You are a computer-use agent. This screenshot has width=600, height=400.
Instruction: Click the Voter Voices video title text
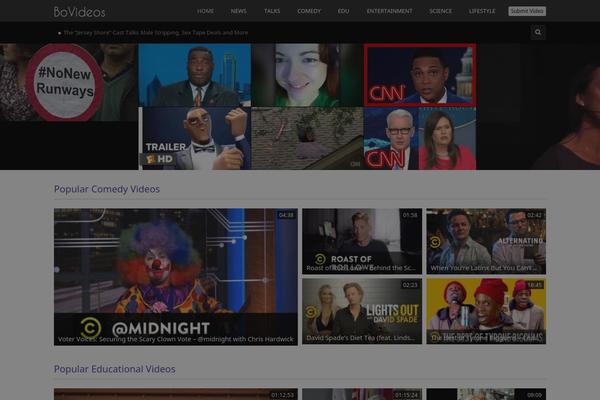coord(176,339)
